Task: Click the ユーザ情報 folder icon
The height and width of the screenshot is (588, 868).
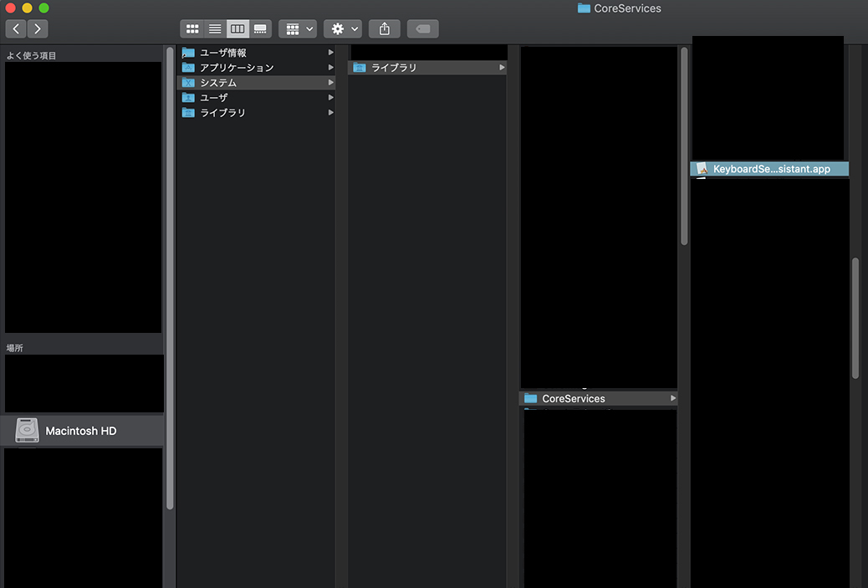Action: click(x=189, y=53)
